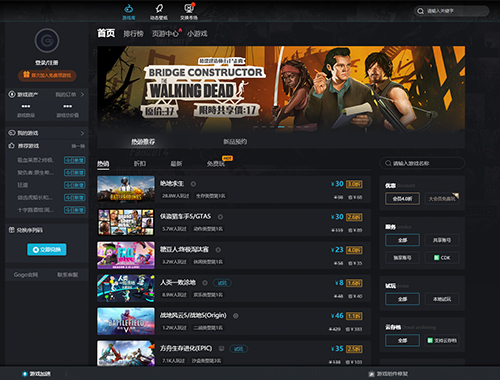500x380 pixels.
Task: Click add badge on second recommended game
Action: [x=75, y=173]
